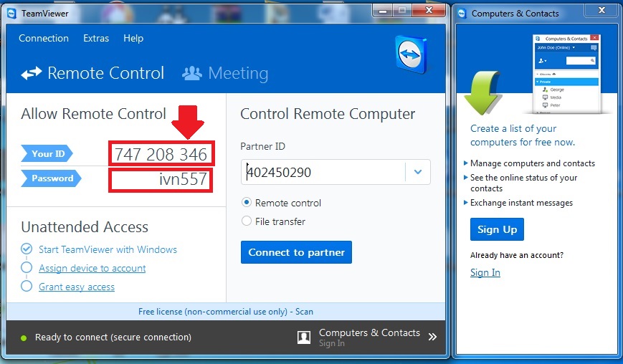Image resolution: width=623 pixels, height=364 pixels.
Task: Click the Remote Control arrows icon
Action: point(32,73)
